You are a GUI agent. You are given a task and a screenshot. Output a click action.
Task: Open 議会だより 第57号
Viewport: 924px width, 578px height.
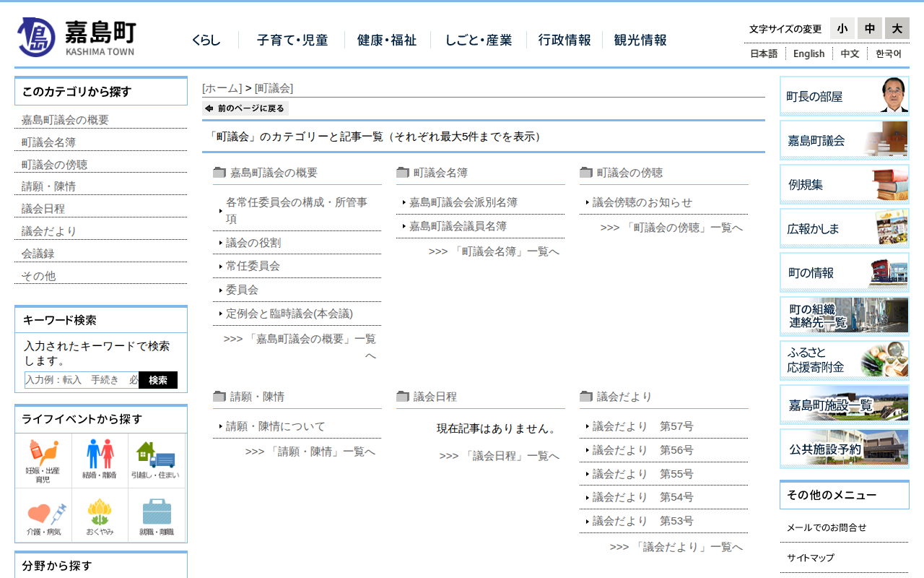[643, 426]
